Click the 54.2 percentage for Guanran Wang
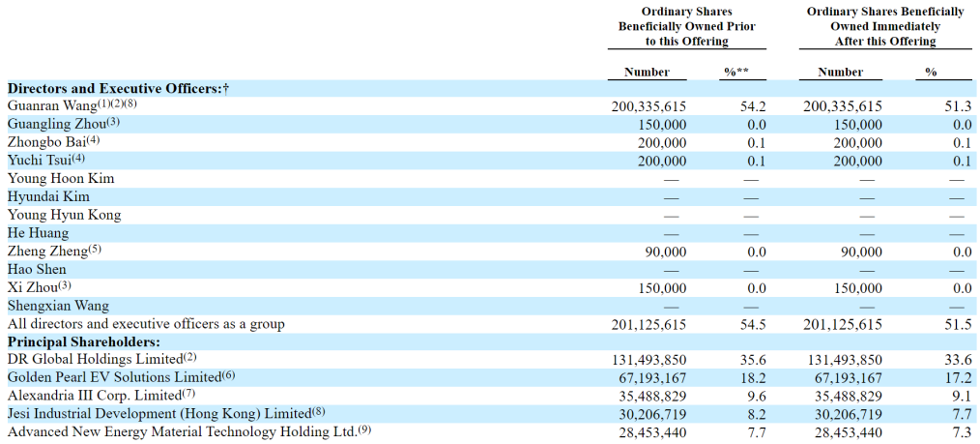 [755, 106]
